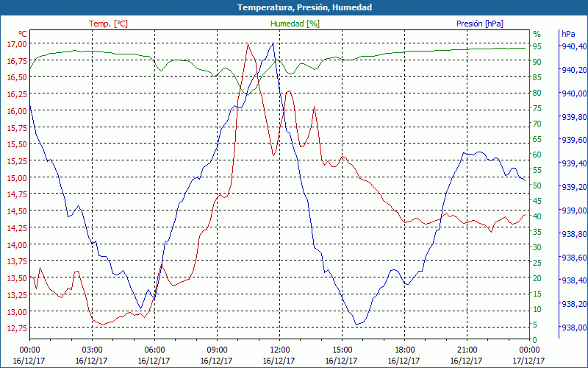The height and width of the screenshot is (368, 588).
Task: Select the red 'Temp. [°C]' legend label
Action: 108,24
